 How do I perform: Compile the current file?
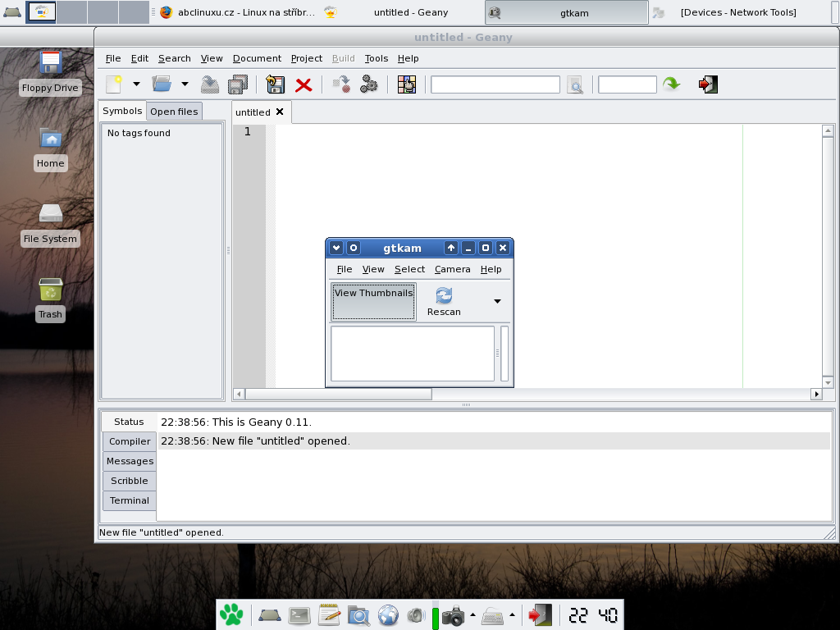pos(341,84)
